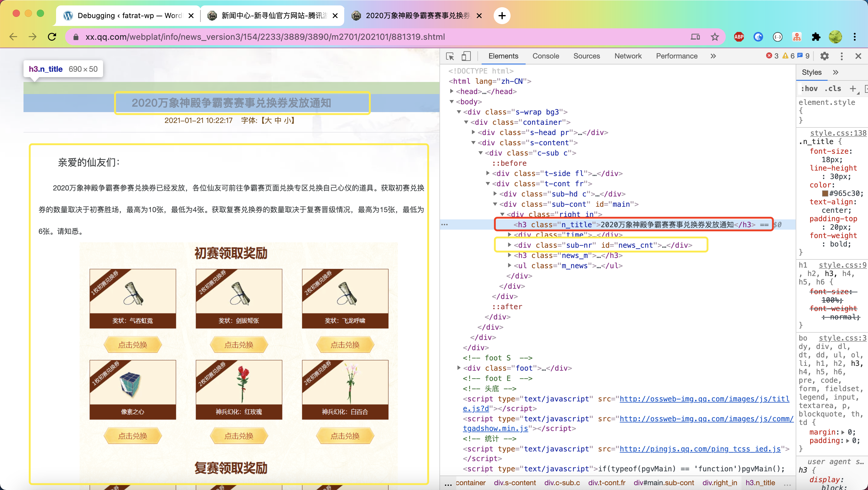Open the Extensions puzzle-piece menu
Viewport: 868px width, 490px height.
(816, 37)
